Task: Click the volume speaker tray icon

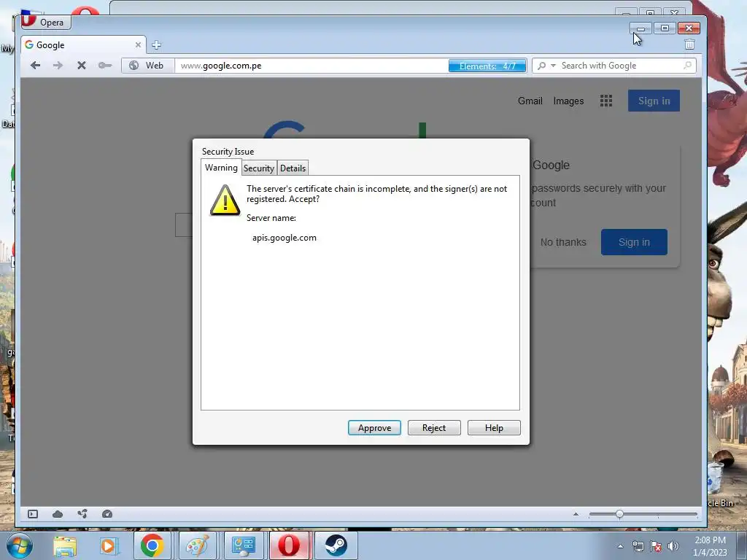Action: [673, 546]
